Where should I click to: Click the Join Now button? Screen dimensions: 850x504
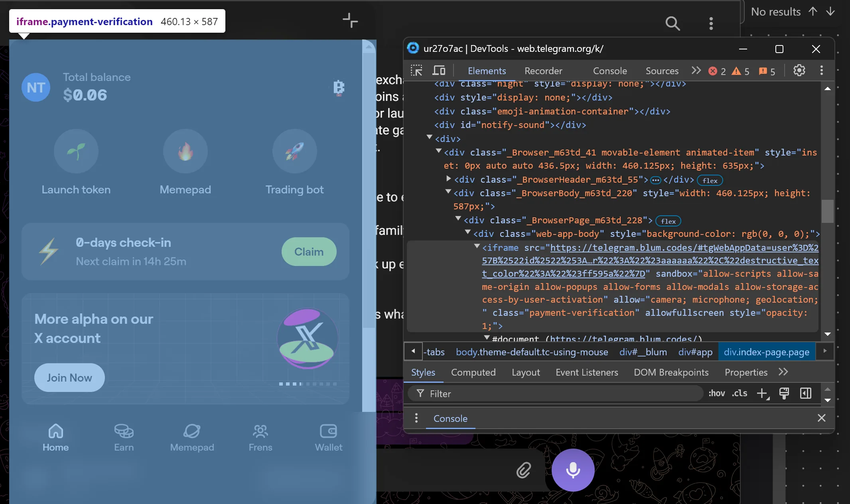coord(69,378)
